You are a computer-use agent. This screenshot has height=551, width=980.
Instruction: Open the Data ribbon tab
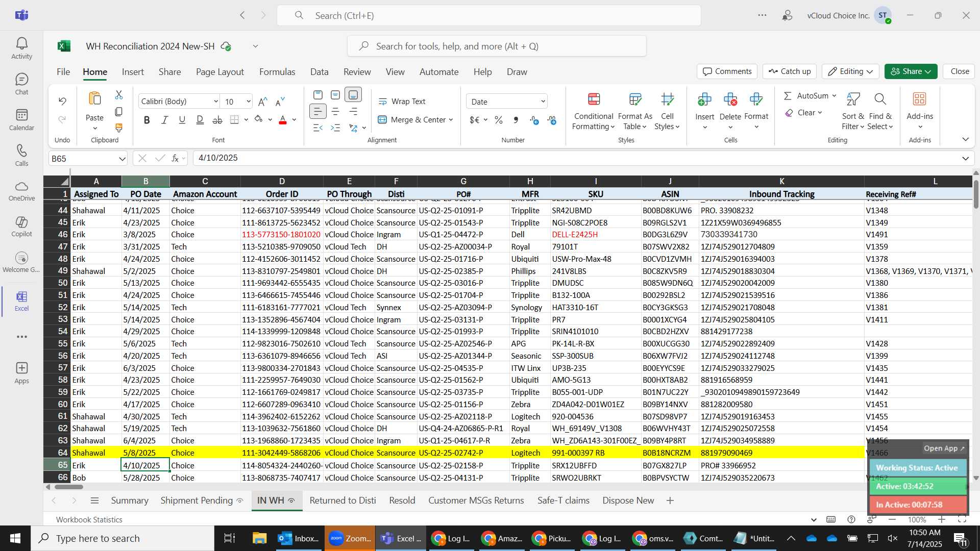coord(319,72)
